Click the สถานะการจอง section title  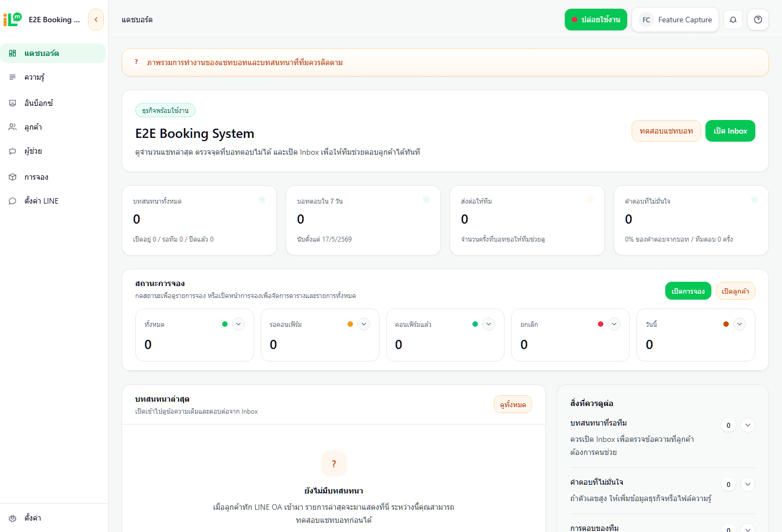[x=160, y=283]
